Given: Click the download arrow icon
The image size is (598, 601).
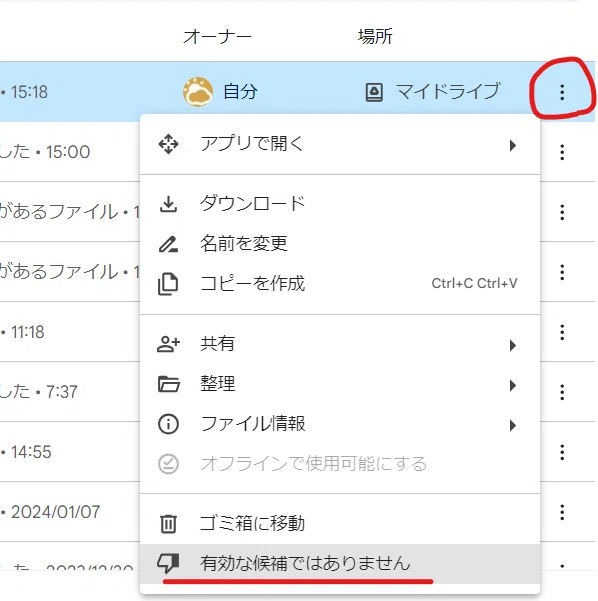Looking at the screenshot, I should tap(168, 204).
